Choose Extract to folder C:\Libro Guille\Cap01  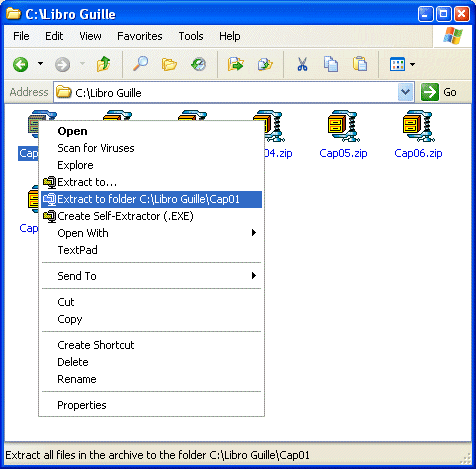point(152,199)
